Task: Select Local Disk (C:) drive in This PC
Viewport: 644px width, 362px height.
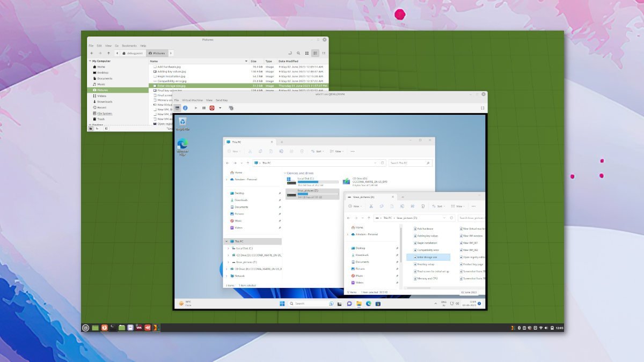Action: tap(313, 182)
